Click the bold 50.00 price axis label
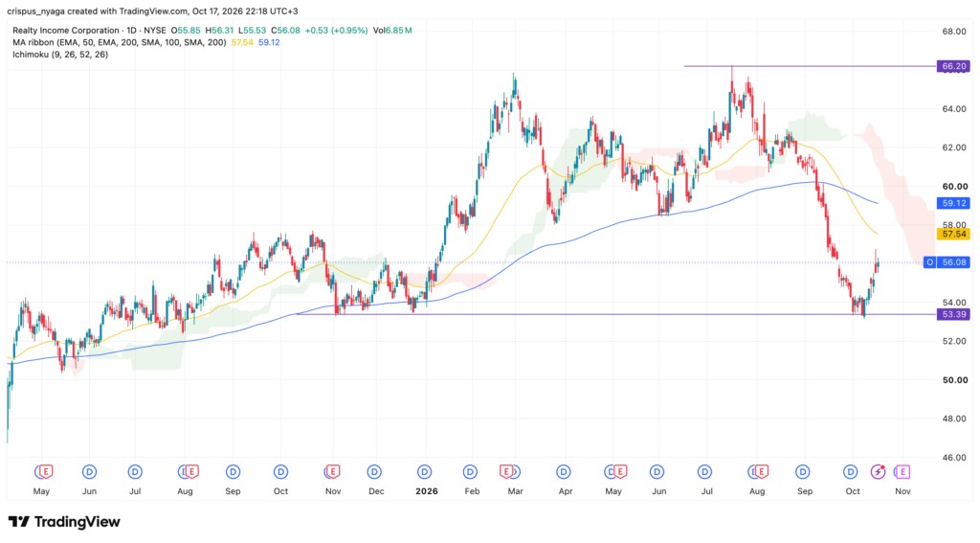980x543 pixels. coord(954,380)
